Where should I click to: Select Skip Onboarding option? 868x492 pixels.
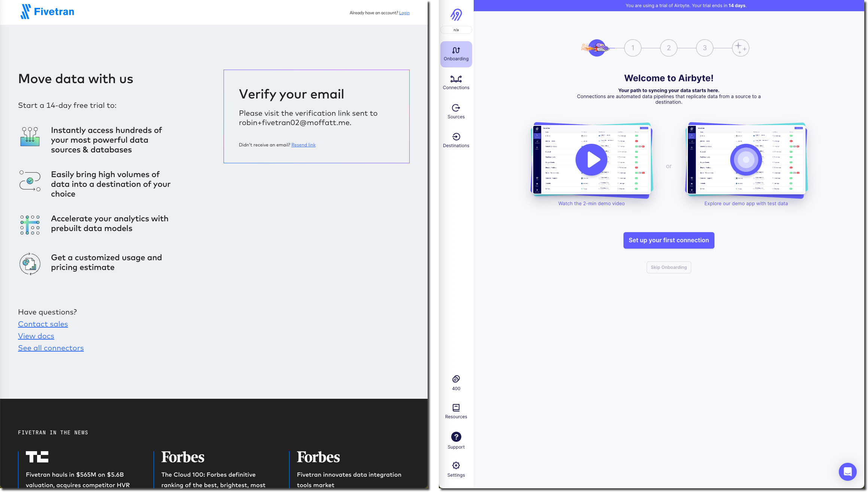click(x=668, y=267)
